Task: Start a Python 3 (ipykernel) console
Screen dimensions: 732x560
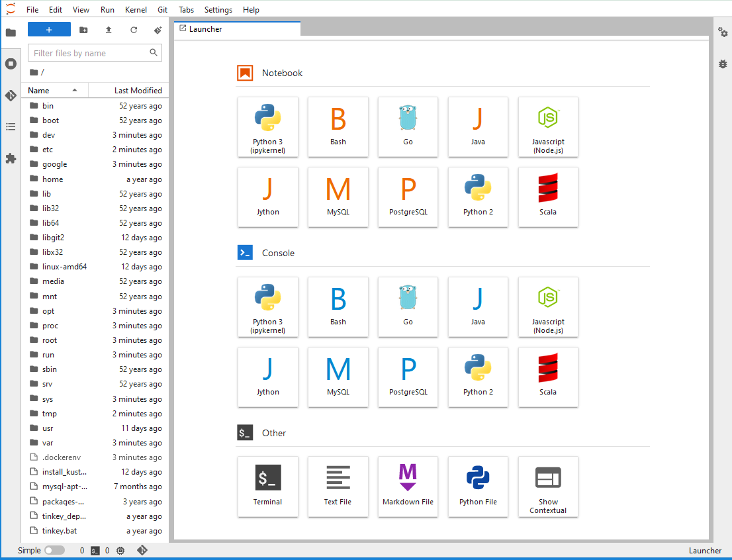Action: point(268,307)
